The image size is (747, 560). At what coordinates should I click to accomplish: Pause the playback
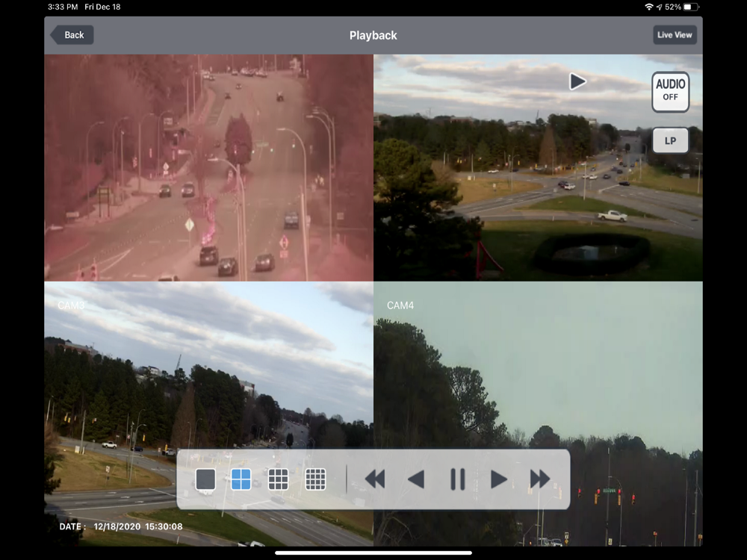coord(458,479)
